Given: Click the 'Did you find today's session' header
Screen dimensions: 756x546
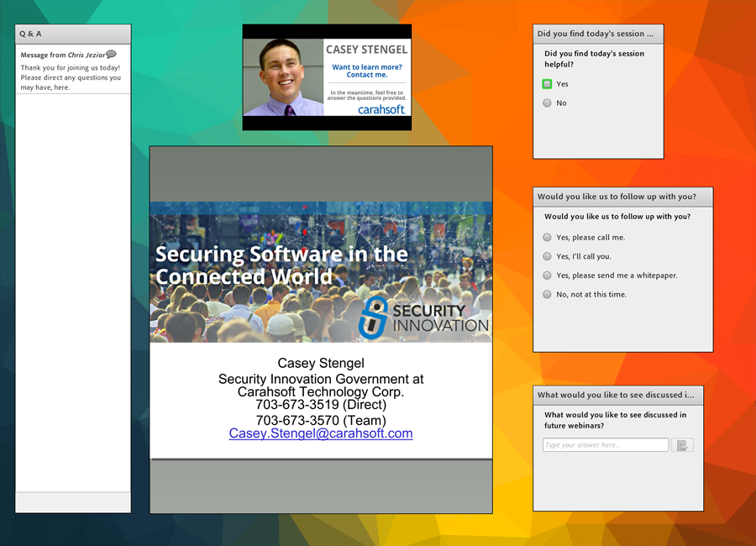Looking at the screenshot, I should tap(598, 34).
